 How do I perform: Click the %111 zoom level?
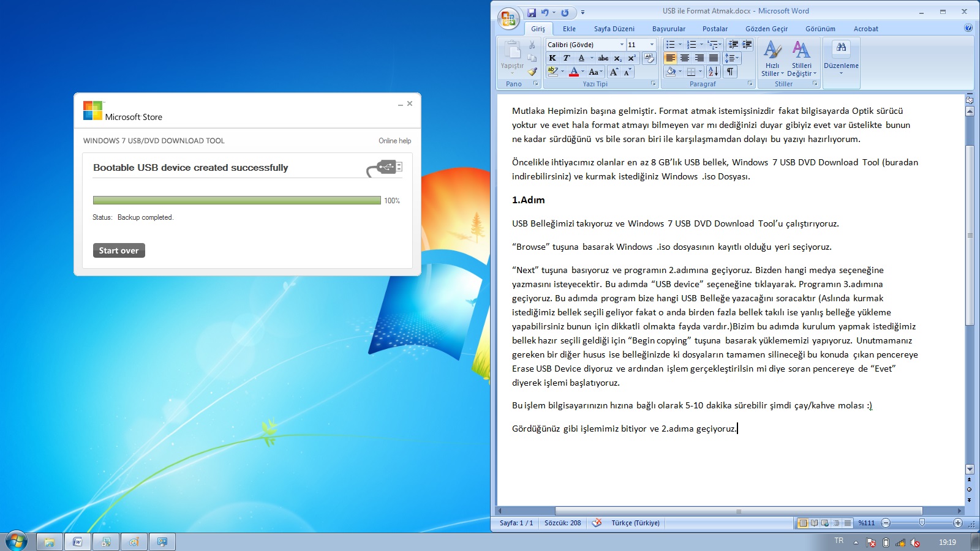pyautogui.click(x=866, y=523)
